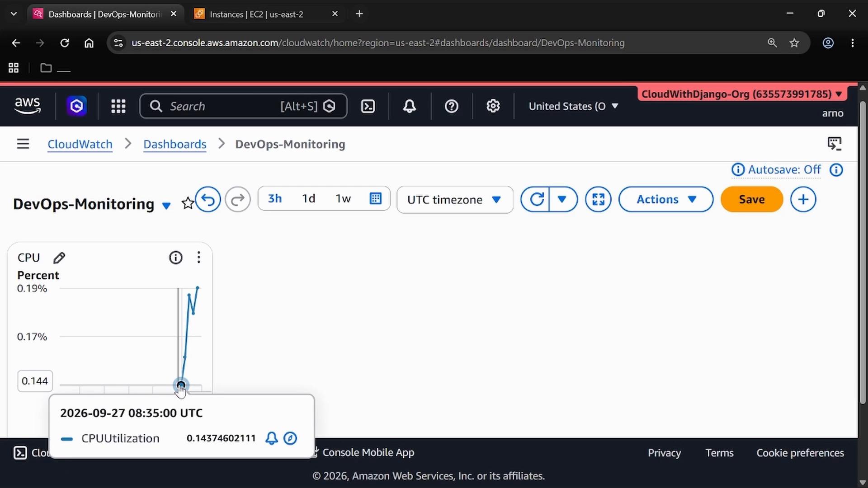Click the CPU graph data point marker
Viewport: 868px width, 488px height.
(181, 385)
